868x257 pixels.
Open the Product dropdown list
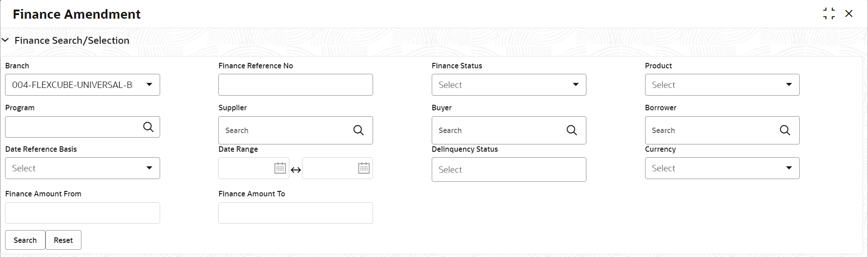pyautogui.click(x=789, y=85)
